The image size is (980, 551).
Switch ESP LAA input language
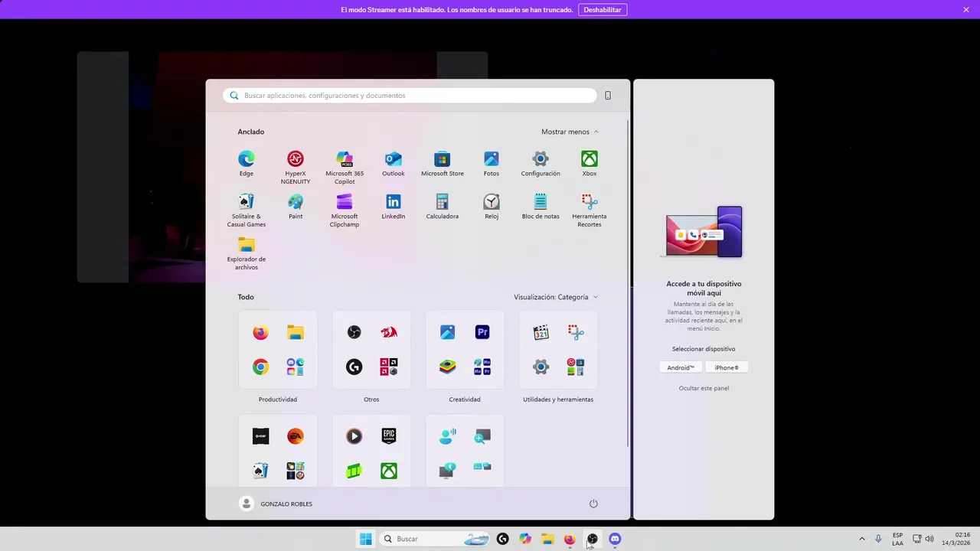coord(897,539)
